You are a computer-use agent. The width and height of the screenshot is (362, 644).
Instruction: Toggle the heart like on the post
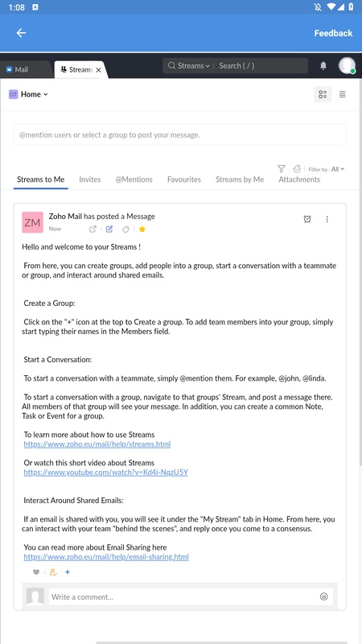[36, 572]
